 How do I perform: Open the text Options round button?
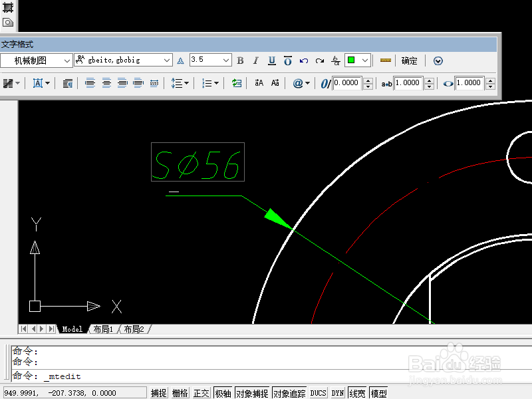click(438, 61)
